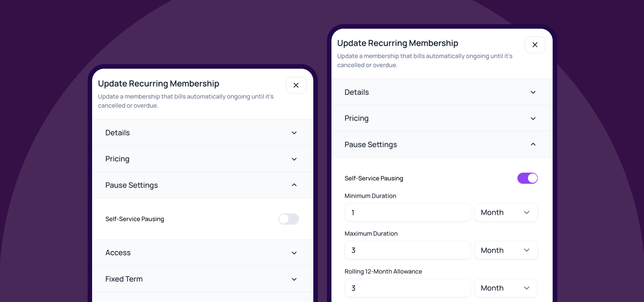The height and width of the screenshot is (302, 644).
Task: Expand Pricing chevron in left panel
Action: click(294, 159)
